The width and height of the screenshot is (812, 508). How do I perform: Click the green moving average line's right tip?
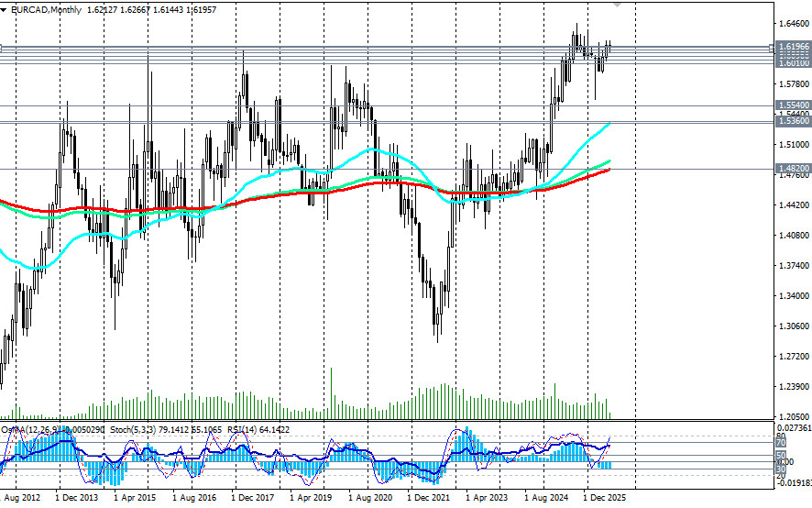609,161
